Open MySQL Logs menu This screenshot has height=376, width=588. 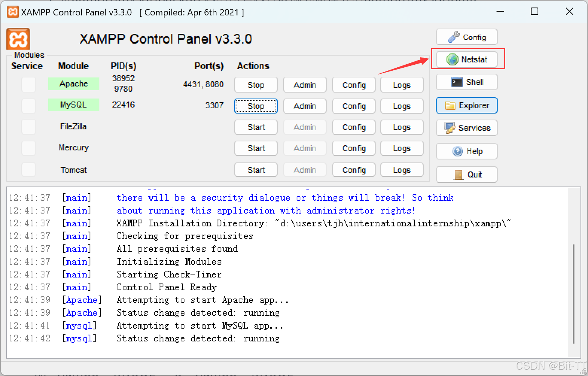click(x=402, y=106)
